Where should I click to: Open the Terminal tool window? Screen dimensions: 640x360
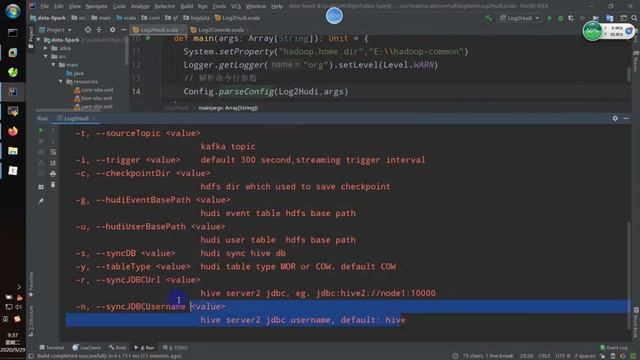point(52,348)
